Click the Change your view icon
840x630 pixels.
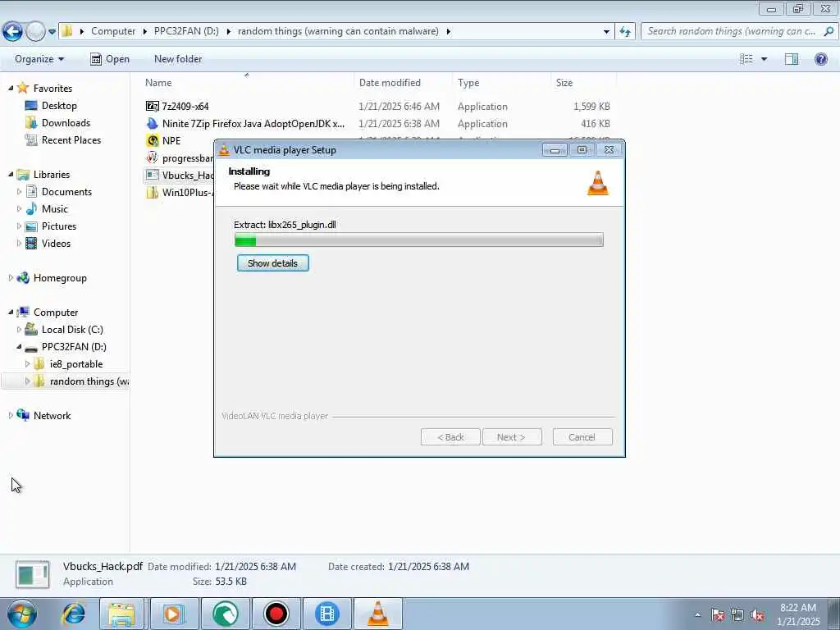click(746, 59)
